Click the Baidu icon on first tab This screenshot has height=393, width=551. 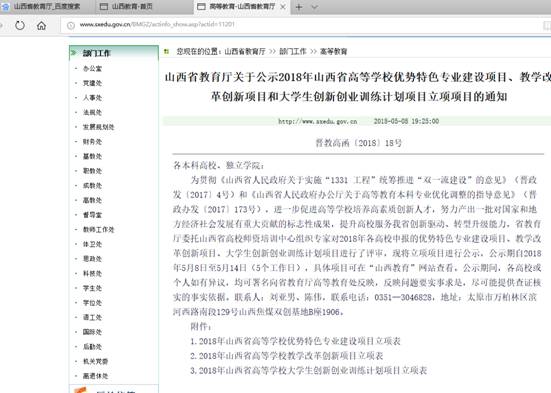point(5,7)
